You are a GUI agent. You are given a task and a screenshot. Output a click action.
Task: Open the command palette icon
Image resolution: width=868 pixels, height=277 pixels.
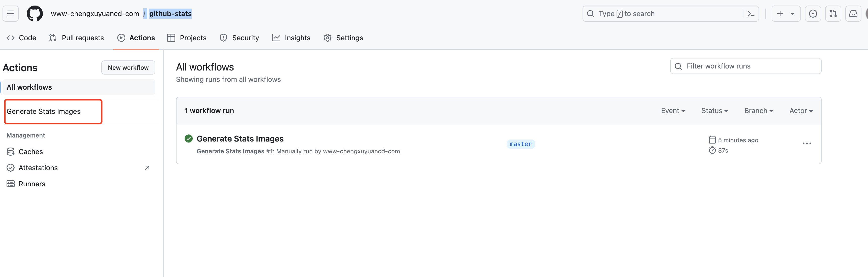751,14
